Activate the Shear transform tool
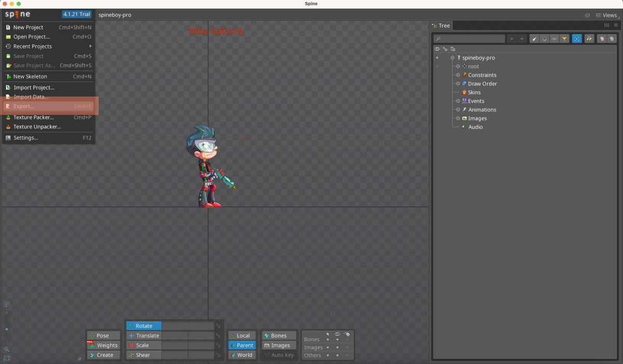This screenshot has width=623, height=364. [x=144, y=355]
